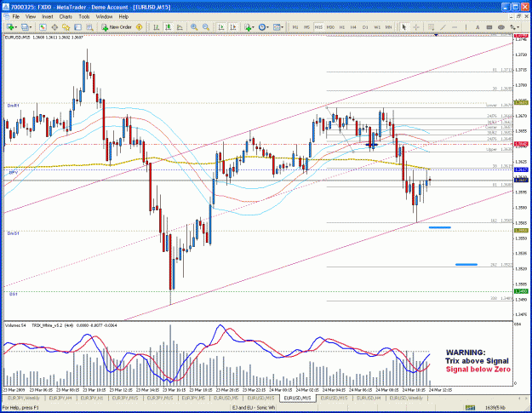Set timeframe to MN
Screen dimensions: 532x413
(x=388, y=27)
